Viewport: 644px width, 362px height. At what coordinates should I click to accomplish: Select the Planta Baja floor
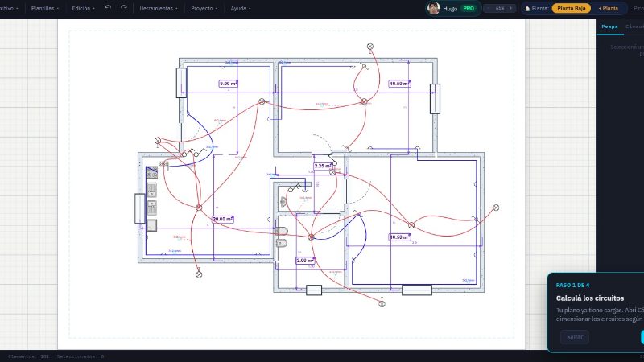572,8
